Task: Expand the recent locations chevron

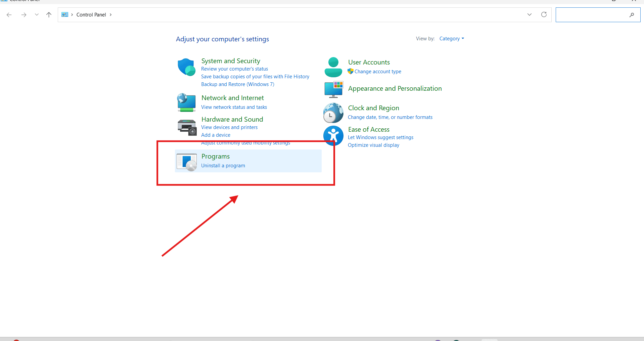Action: [x=37, y=14]
